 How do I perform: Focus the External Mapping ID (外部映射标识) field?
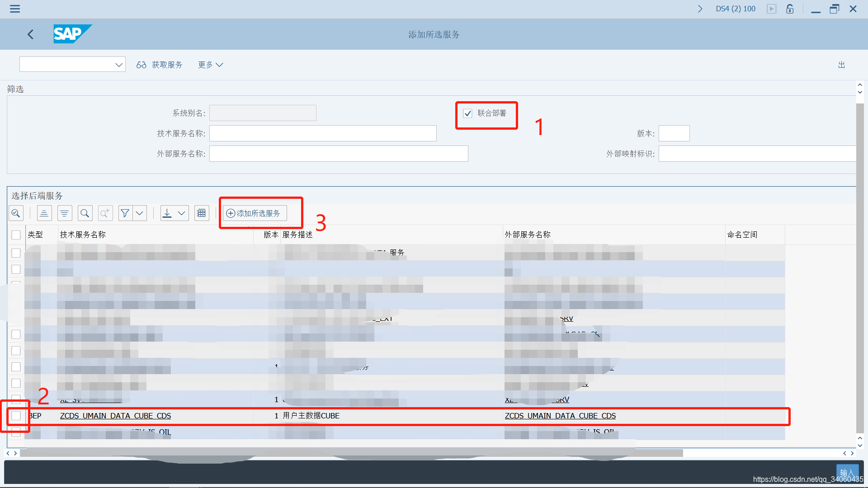[757, 154]
